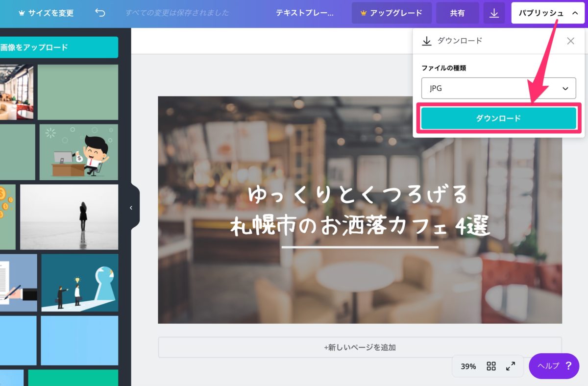Click 画像をアップロード button
This screenshot has height=386, width=588.
(x=58, y=48)
